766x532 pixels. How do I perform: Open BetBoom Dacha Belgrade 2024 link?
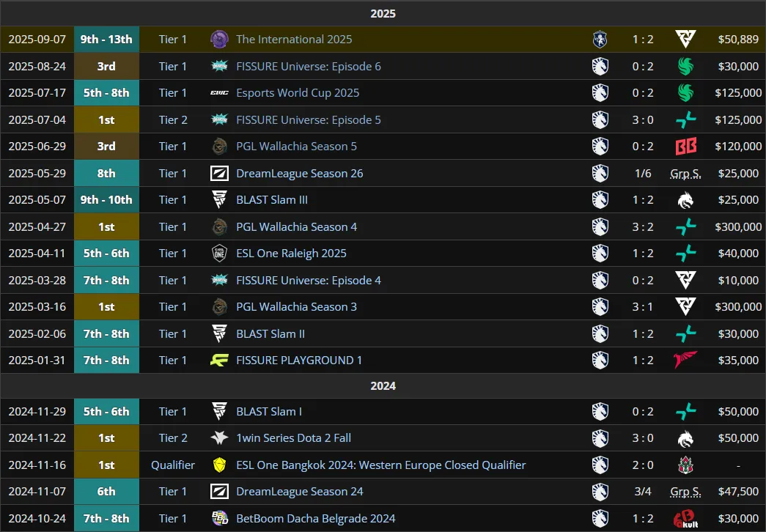point(316,518)
